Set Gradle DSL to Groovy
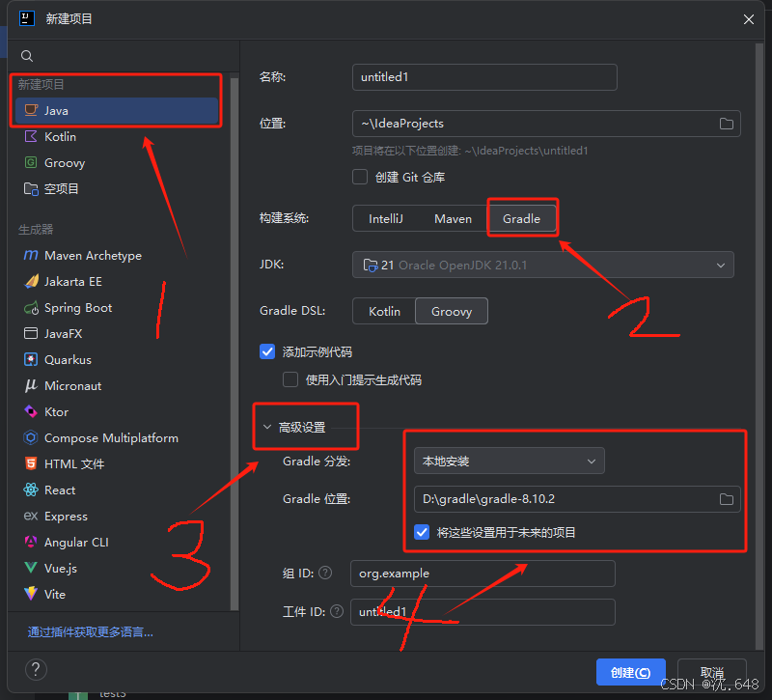This screenshot has width=772, height=700. tap(452, 311)
